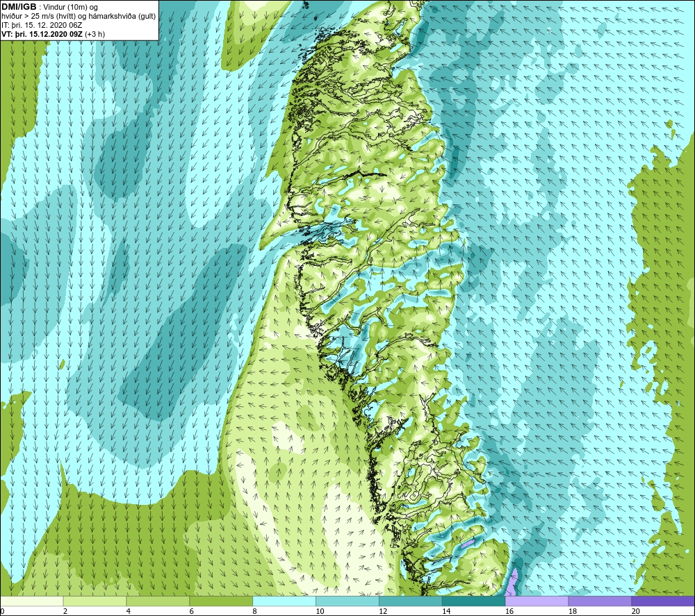The width and height of the screenshot is (695, 616).
Task: Click the 'hviður > 25 m/s' legend line
Action: [79, 16]
